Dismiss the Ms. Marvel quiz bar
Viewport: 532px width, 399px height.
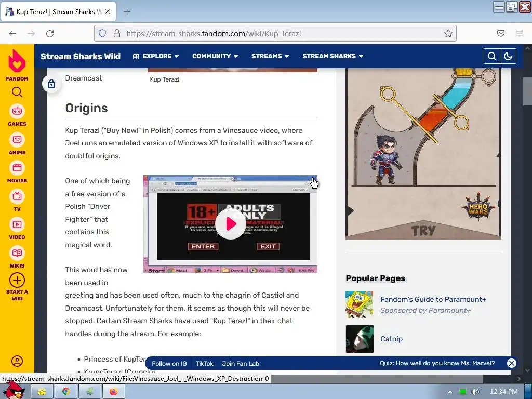click(512, 363)
